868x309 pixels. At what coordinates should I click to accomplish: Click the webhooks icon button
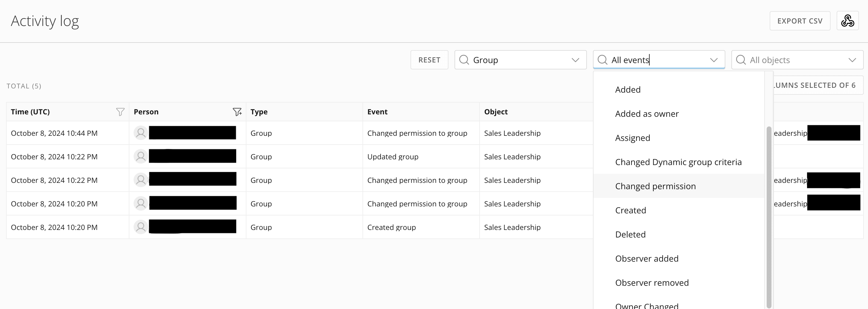847,21
